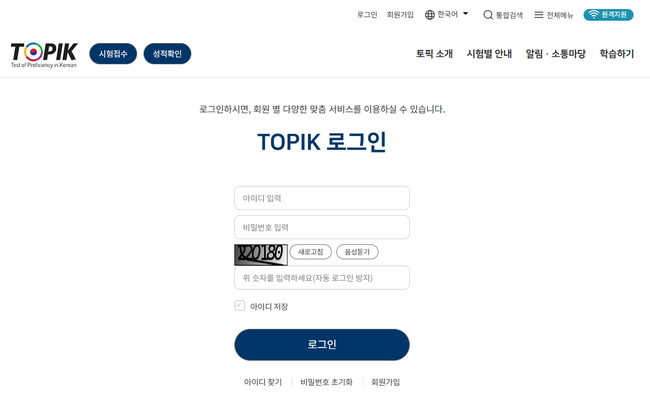Click the 시험접수 button
This screenshot has width=650, height=416.
113,54
